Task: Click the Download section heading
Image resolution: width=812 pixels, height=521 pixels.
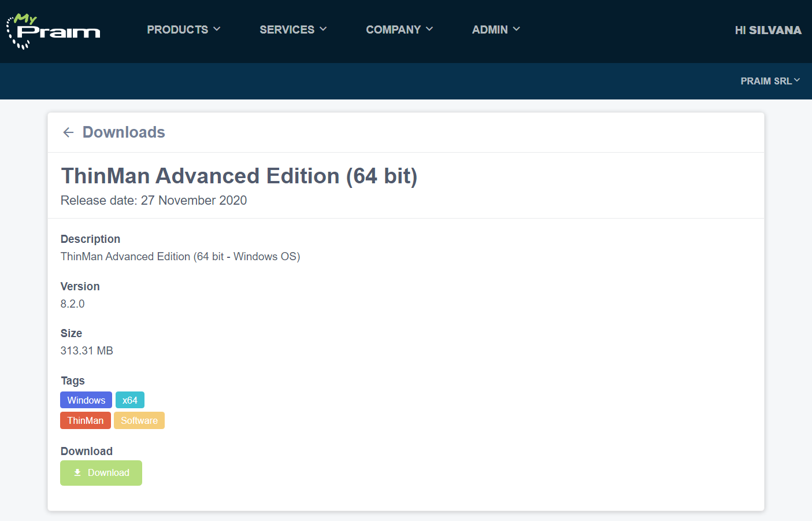Action: point(87,452)
